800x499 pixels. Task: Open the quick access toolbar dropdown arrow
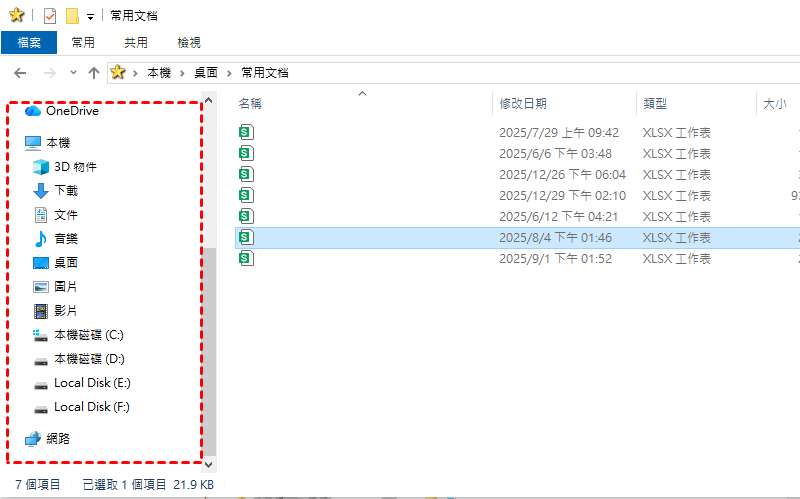[91, 17]
